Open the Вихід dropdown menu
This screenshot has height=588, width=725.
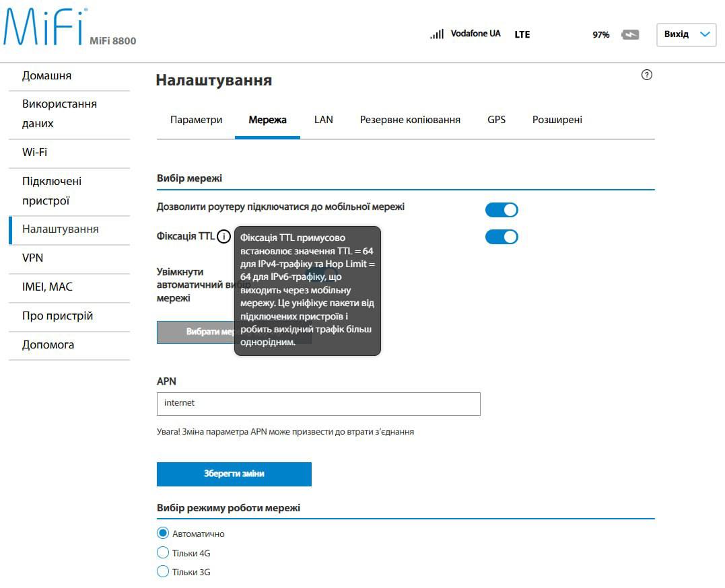pos(686,35)
